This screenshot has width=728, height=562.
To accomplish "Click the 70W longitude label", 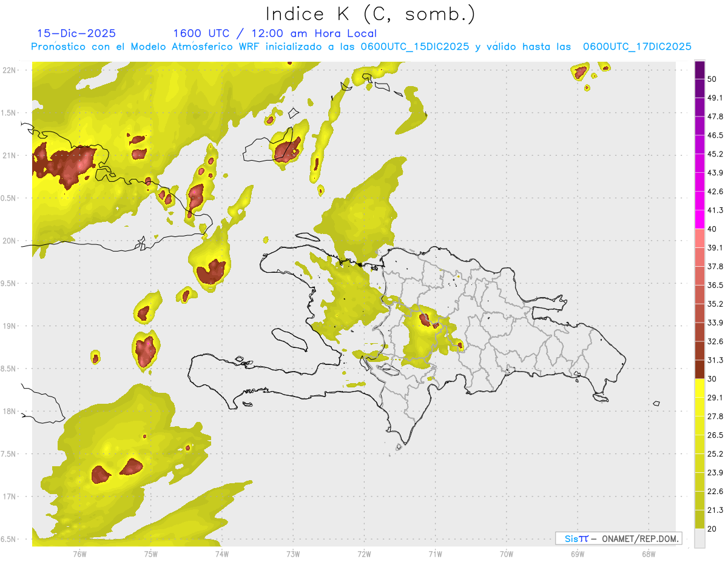I will pyautogui.click(x=507, y=554).
